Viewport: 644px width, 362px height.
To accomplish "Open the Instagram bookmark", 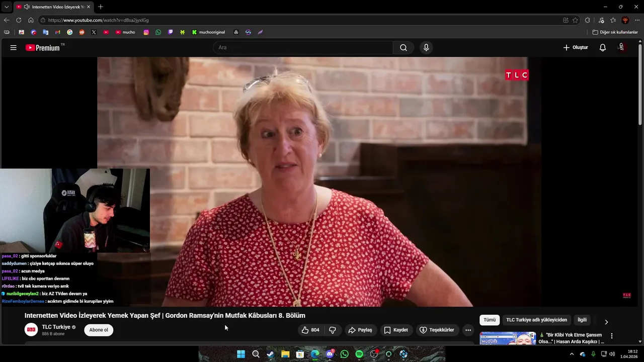I will (x=146, y=32).
